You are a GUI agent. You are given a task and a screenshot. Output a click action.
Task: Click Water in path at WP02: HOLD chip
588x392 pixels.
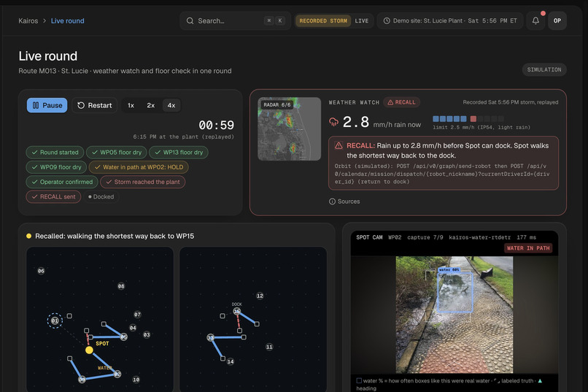pyautogui.click(x=139, y=167)
